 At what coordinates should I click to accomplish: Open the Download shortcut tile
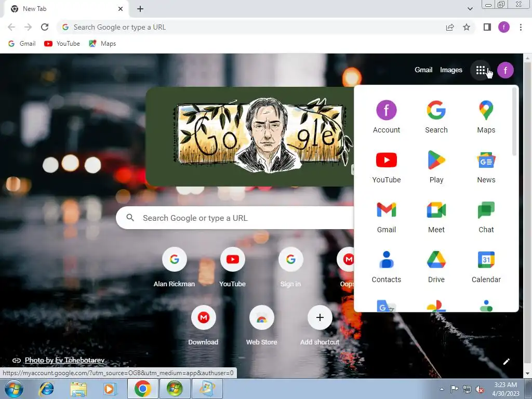tap(203, 326)
